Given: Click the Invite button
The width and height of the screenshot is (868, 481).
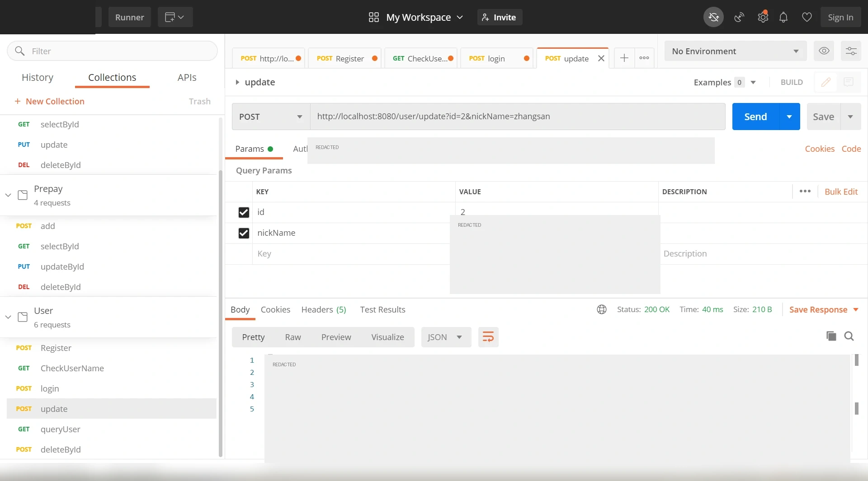Looking at the screenshot, I should (500, 17).
